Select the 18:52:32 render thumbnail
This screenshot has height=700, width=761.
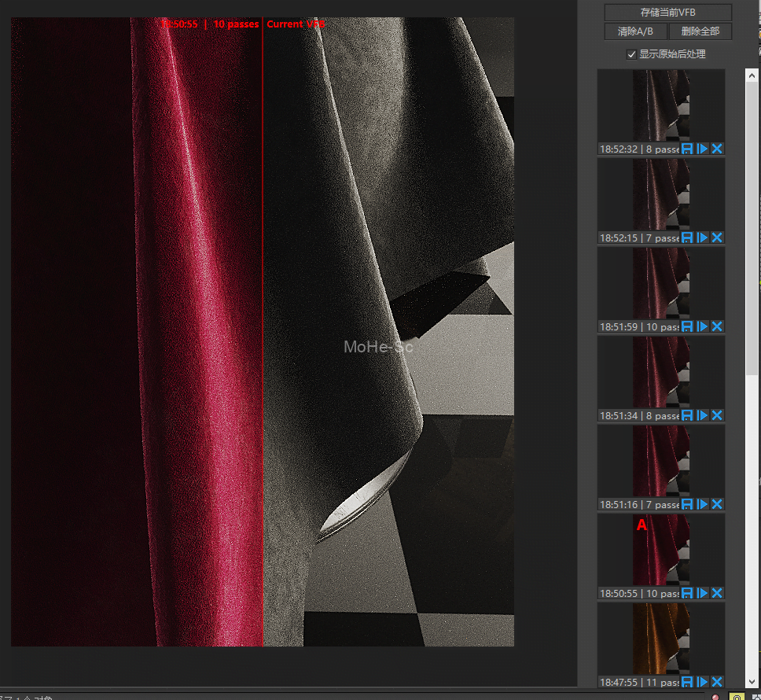[660, 105]
